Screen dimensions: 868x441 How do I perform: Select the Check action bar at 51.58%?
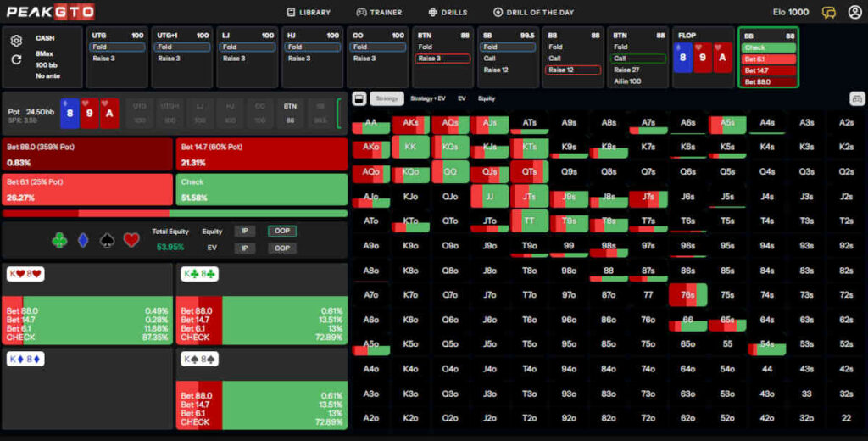coord(261,189)
